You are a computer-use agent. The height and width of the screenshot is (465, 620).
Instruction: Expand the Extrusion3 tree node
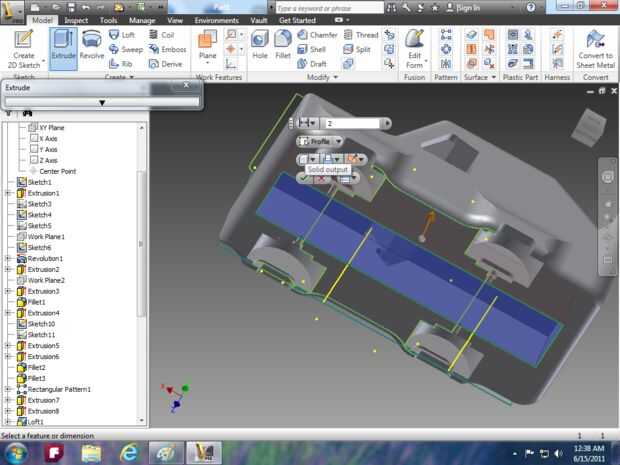click(8, 291)
